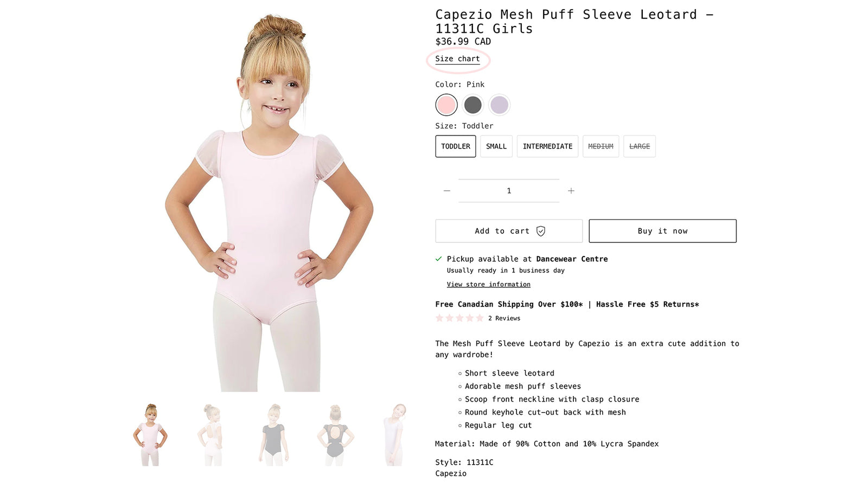
Task: Open the Size chart link
Action: pyautogui.click(x=457, y=59)
